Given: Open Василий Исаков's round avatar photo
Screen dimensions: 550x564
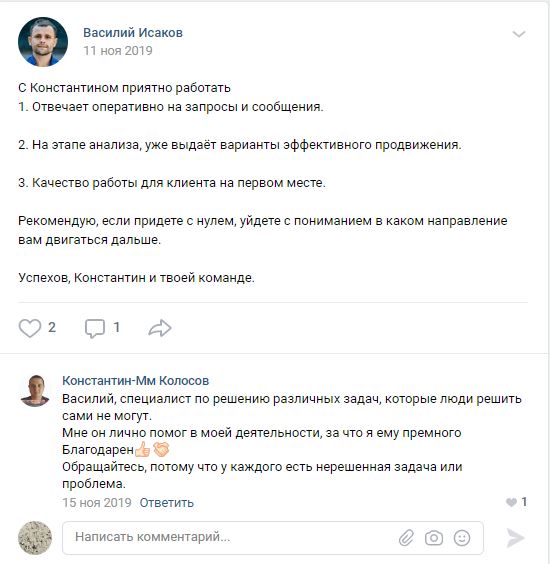Looking at the screenshot, I should pyautogui.click(x=43, y=42).
